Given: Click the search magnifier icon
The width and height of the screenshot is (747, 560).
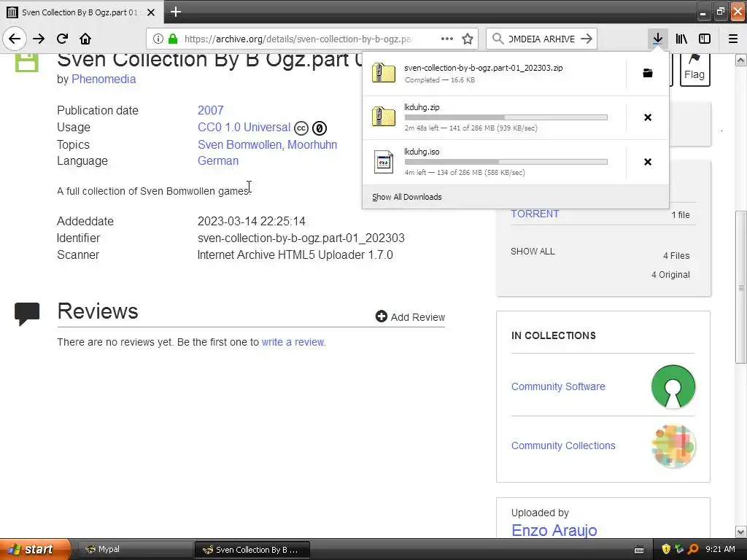Looking at the screenshot, I should 498,39.
